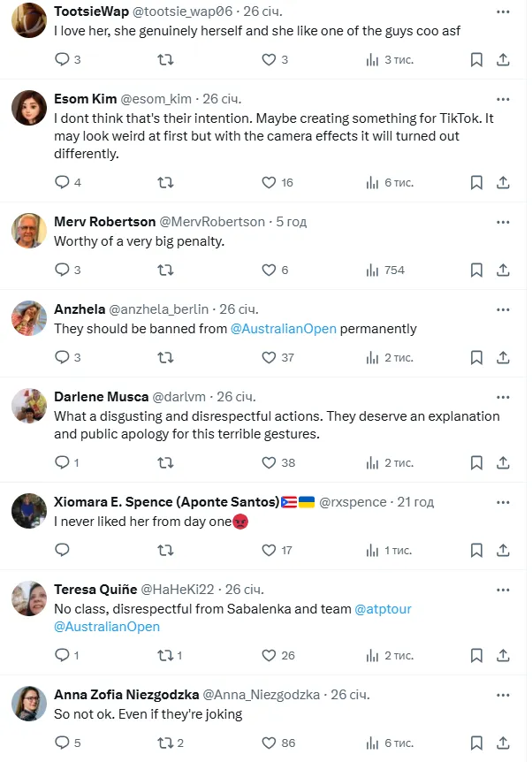Open more options menu on Darlene Musca's tweet
The image size is (532, 762).
[x=503, y=397]
